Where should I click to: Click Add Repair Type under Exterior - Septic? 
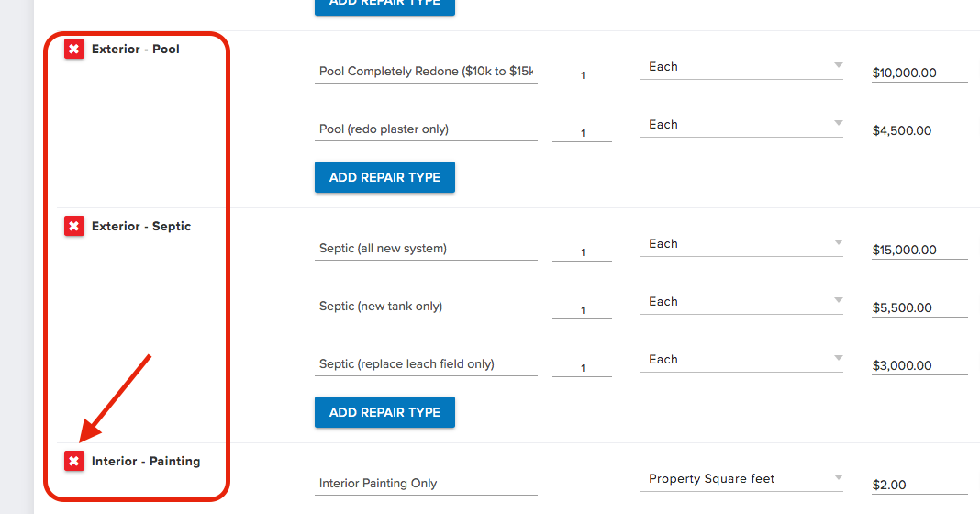384,412
